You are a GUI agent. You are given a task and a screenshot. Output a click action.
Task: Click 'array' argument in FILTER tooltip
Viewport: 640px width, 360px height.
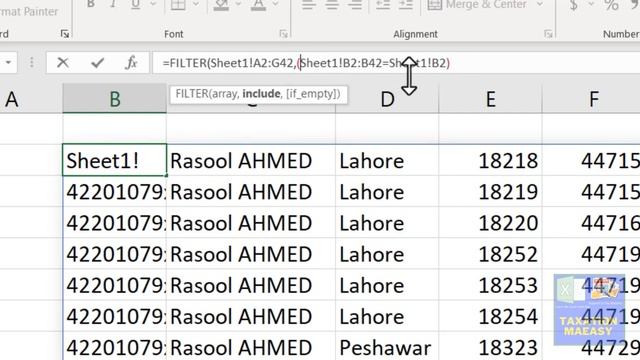[x=224, y=94]
